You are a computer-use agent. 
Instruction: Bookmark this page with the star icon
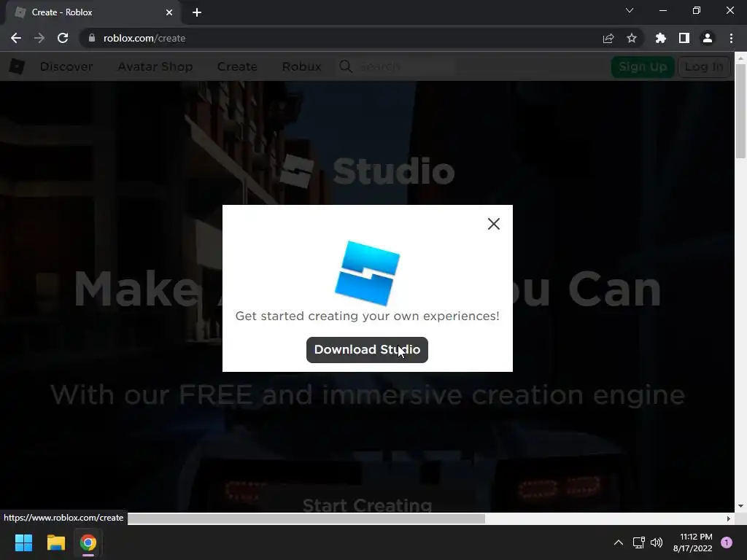(x=632, y=38)
